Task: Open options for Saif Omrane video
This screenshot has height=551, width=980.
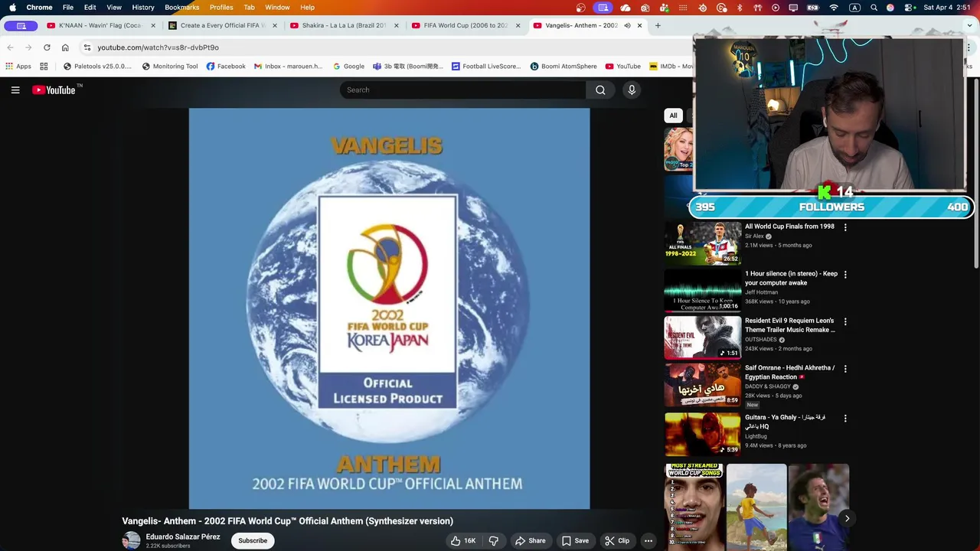Action: 845,369
